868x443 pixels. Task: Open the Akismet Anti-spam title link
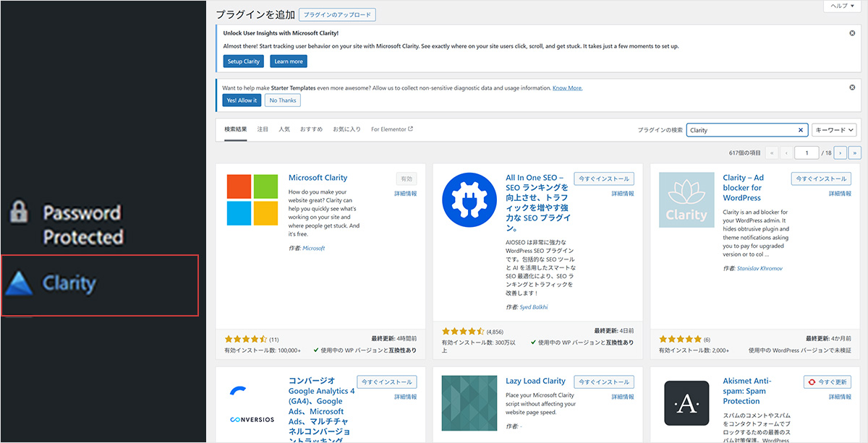tap(747, 391)
